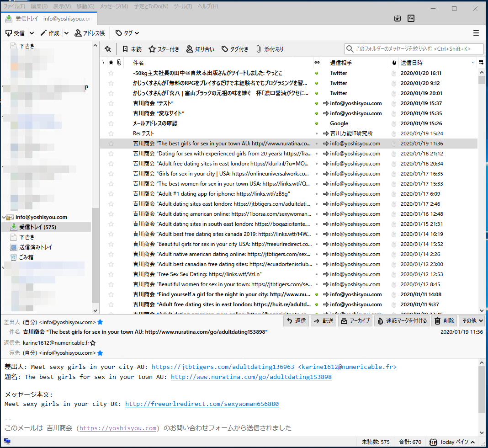
Task: Open the ごみ箱 trash folder
Action: click(26, 257)
